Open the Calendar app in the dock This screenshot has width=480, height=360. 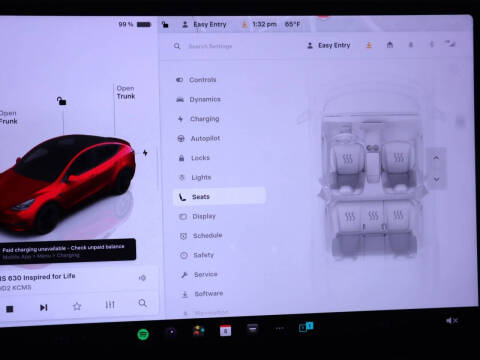point(225,330)
